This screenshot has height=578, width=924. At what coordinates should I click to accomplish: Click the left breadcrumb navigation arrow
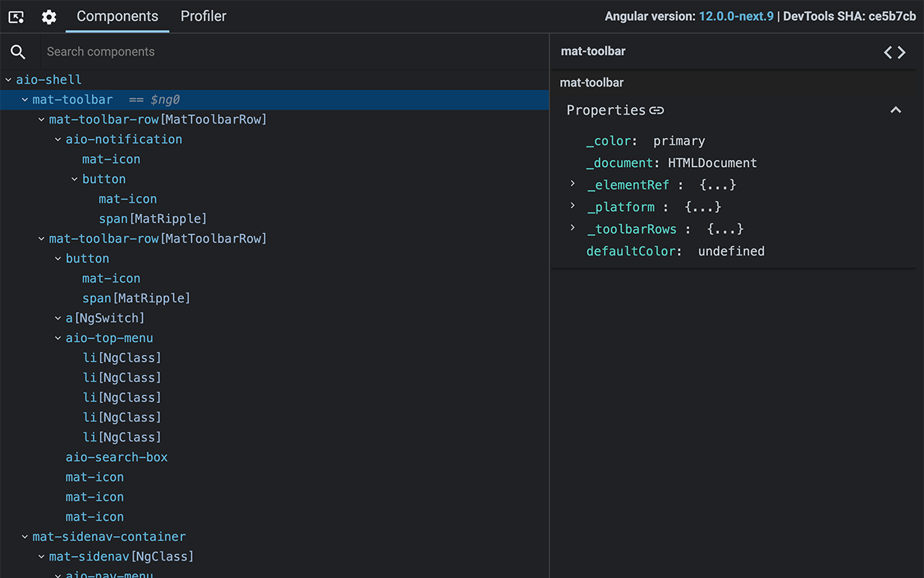(x=887, y=52)
